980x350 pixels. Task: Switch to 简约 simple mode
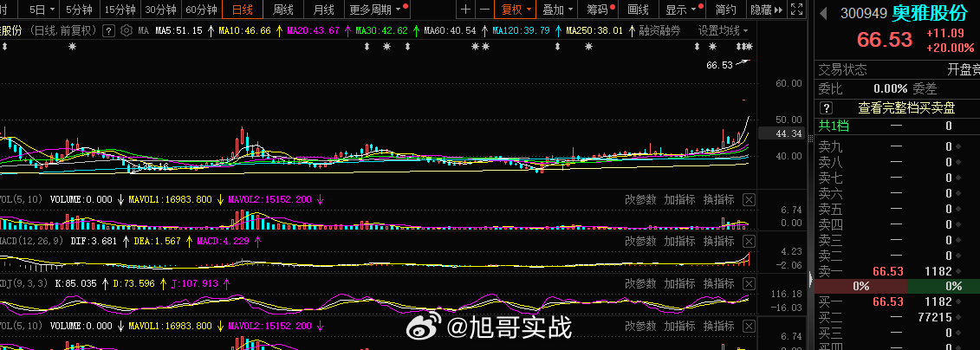(725, 10)
